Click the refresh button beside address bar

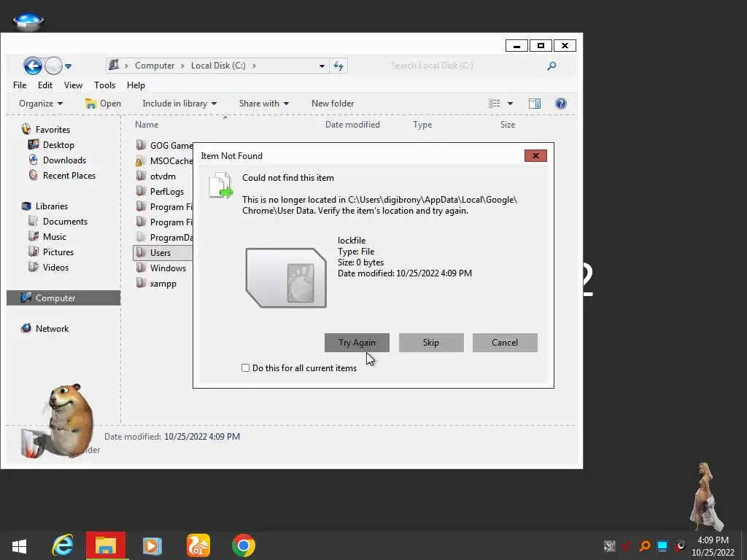338,66
